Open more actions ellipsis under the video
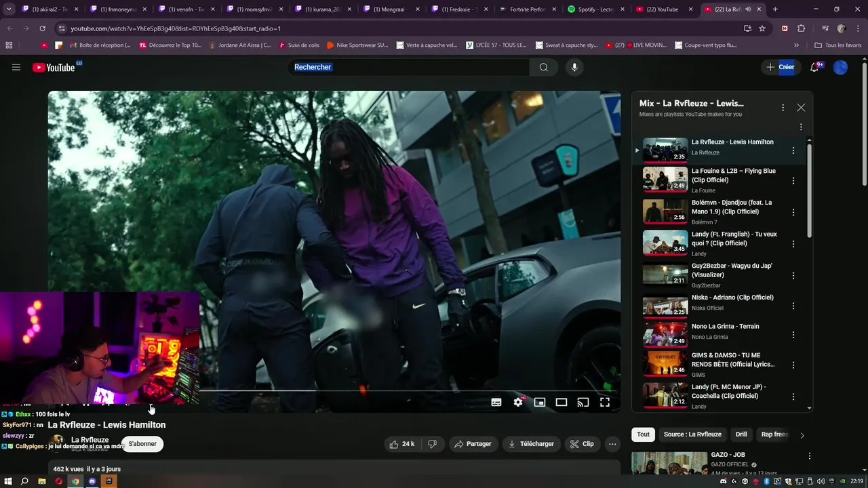 click(x=612, y=444)
